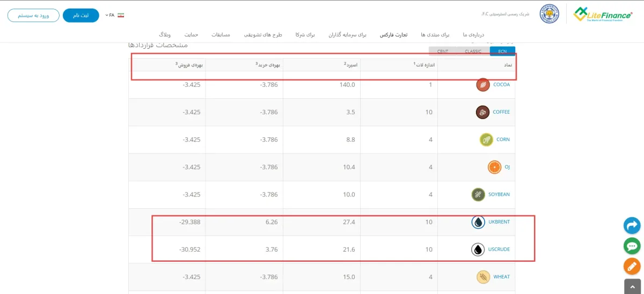This screenshot has height=294, width=644.
Task: Click the COFFEE spread value 3.5
Action: (x=350, y=112)
